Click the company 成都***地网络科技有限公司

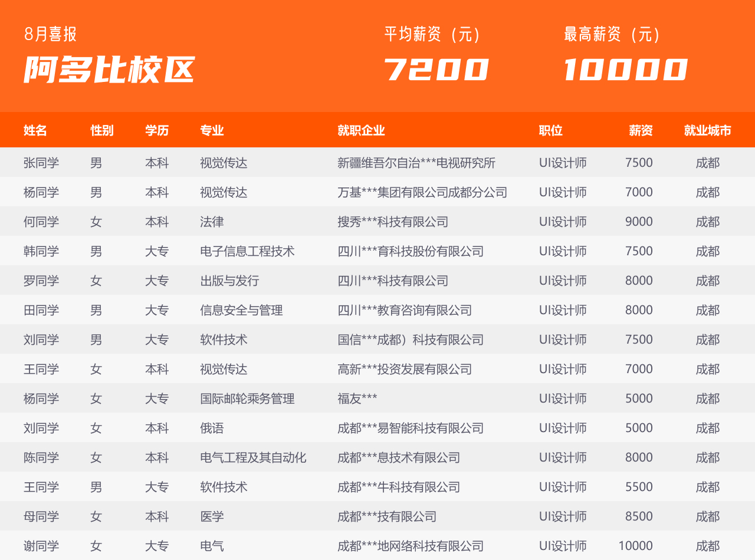411,546
